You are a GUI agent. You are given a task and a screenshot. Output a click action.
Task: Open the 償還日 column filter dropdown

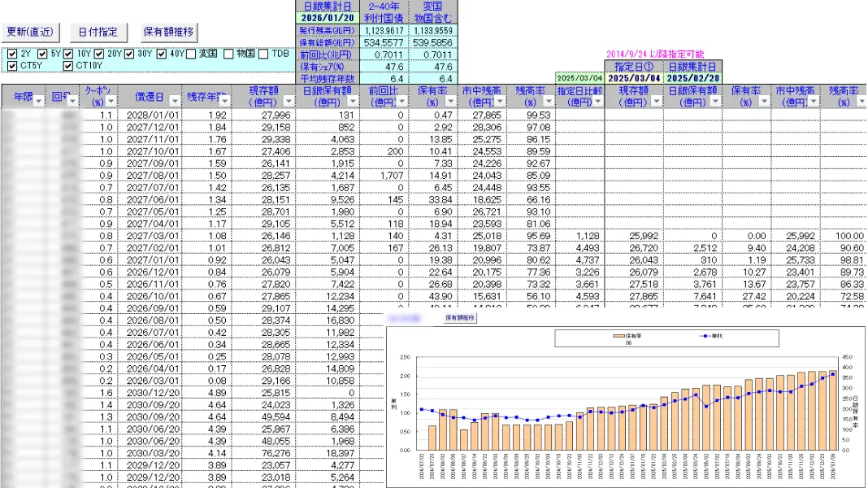[x=175, y=102]
